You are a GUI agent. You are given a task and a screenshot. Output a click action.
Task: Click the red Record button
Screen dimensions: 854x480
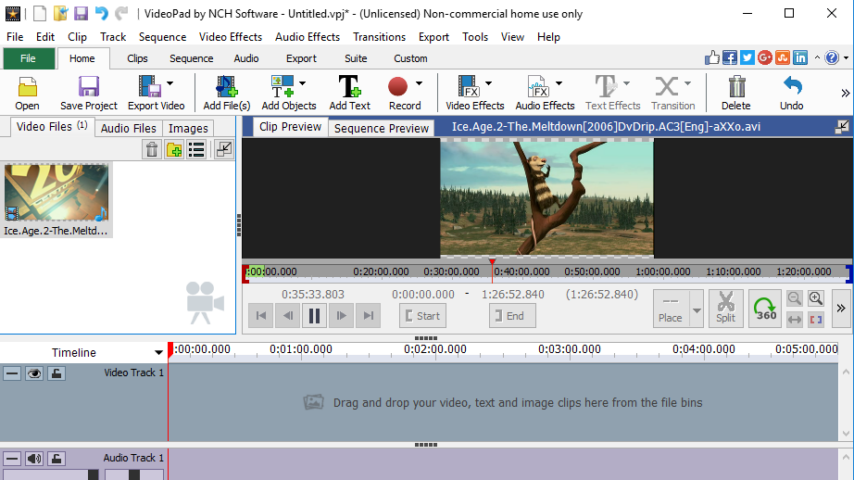[x=398, y=87]
